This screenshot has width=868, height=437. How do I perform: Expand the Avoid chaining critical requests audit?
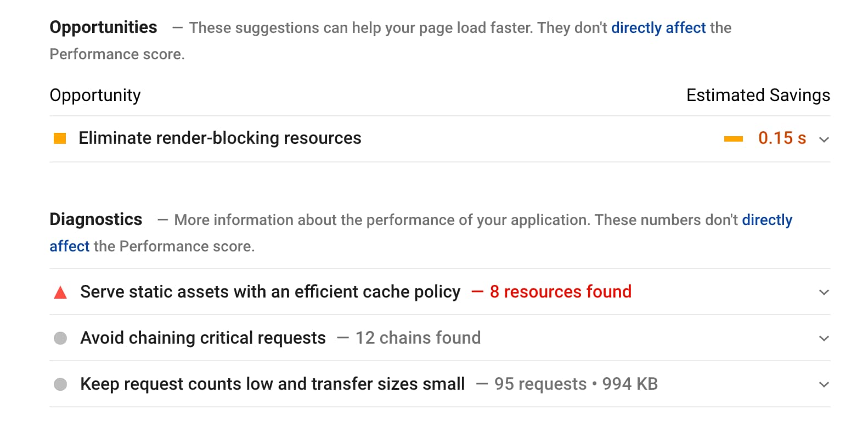[x=823, y=338]
